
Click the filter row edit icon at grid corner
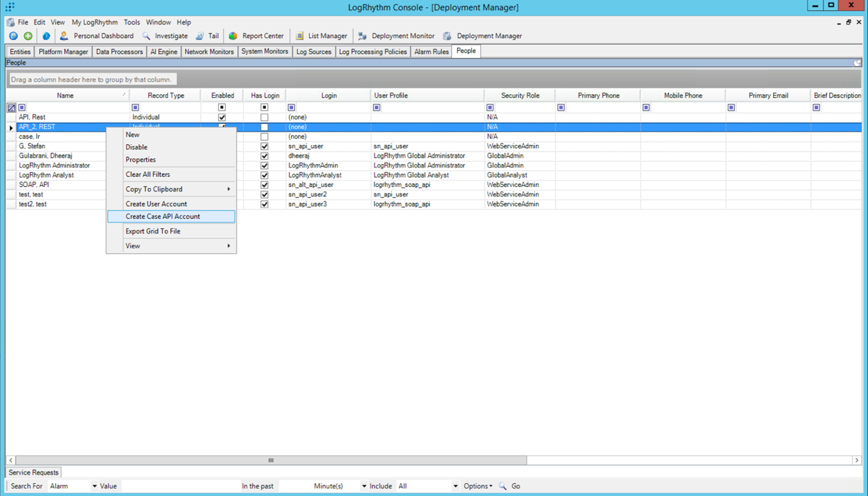coord(11,107)
